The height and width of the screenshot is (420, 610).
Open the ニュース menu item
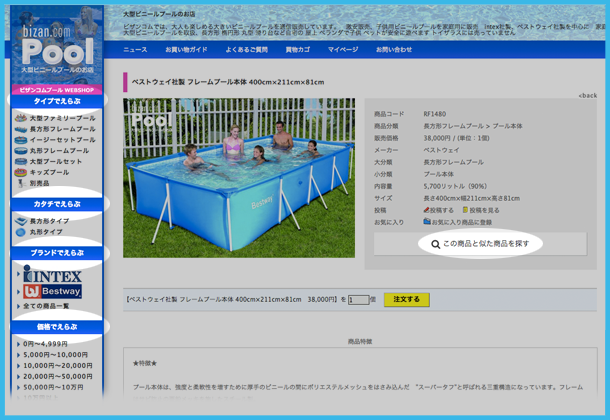[135, 49]
